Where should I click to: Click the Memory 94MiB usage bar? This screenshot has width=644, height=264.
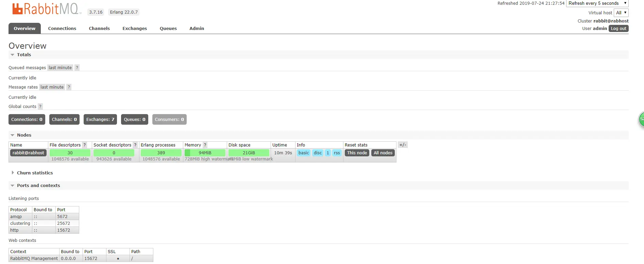205,153
